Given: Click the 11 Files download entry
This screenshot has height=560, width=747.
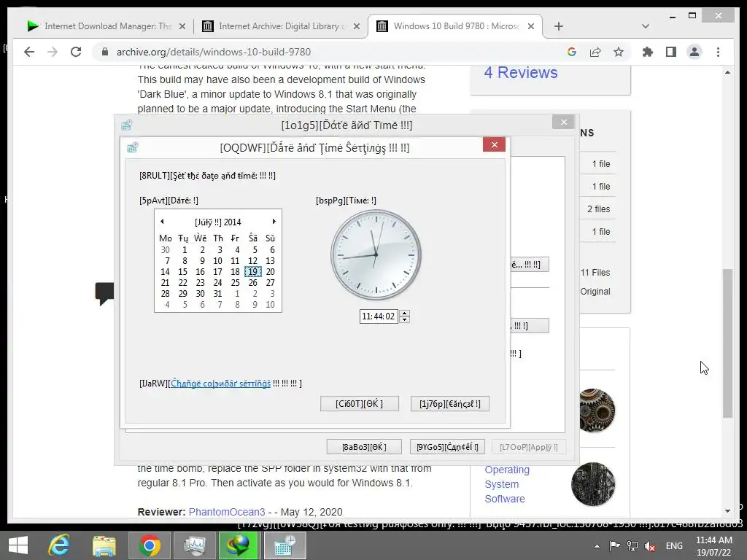Looking at the screenshot, I should tap(595, 273).
